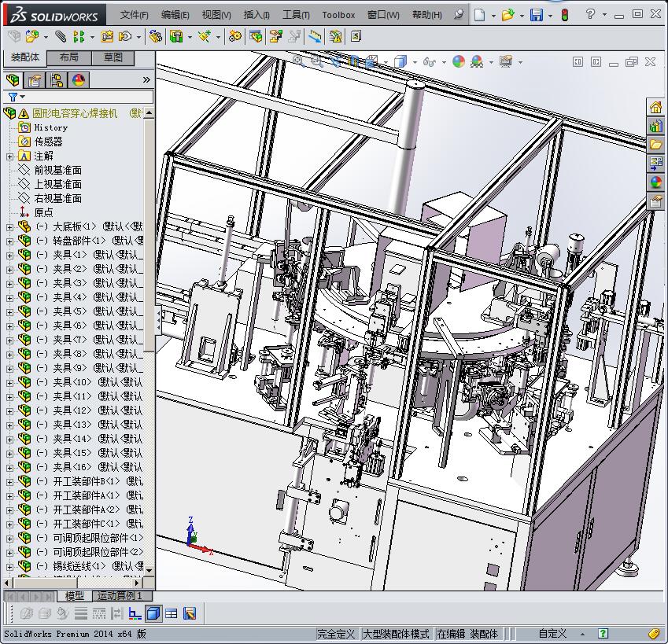668x644 pixels.
Task: Toggle shaded with edges display button
Action: tap(153, 613)
